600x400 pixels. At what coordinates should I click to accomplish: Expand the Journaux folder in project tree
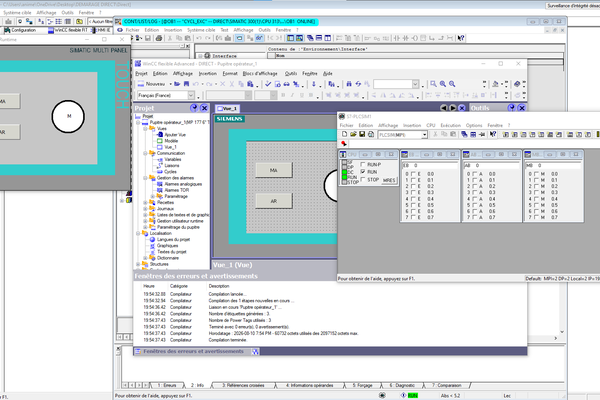click(145, 209)
